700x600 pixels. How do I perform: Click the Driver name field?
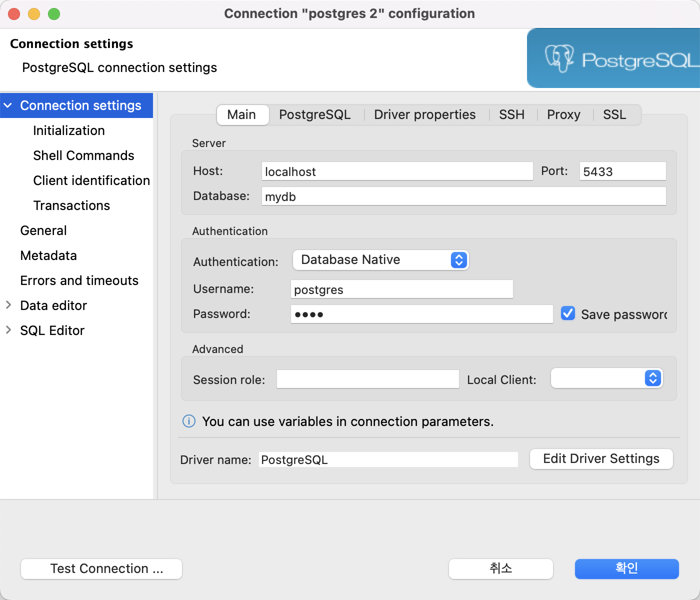(x=388, y=459)
